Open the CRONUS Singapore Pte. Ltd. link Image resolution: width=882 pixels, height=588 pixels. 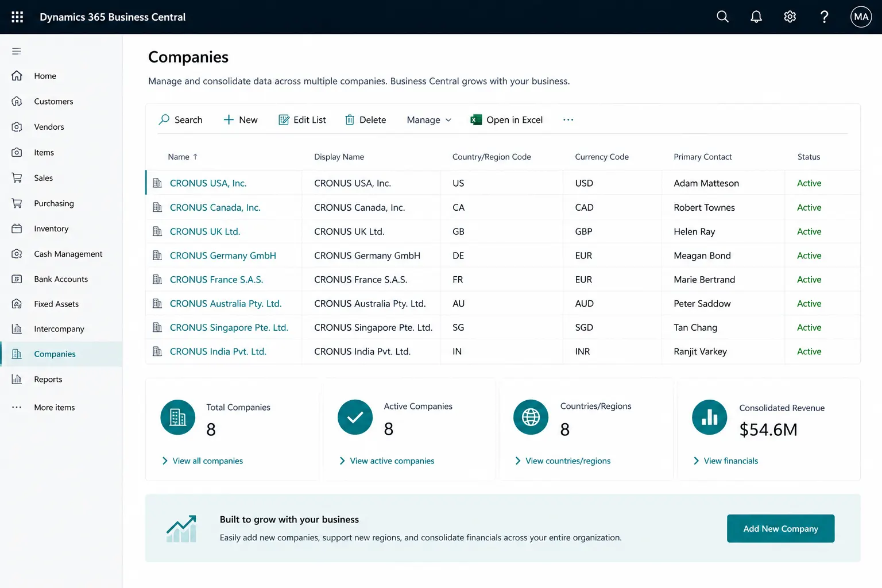(x=229, y=327)
